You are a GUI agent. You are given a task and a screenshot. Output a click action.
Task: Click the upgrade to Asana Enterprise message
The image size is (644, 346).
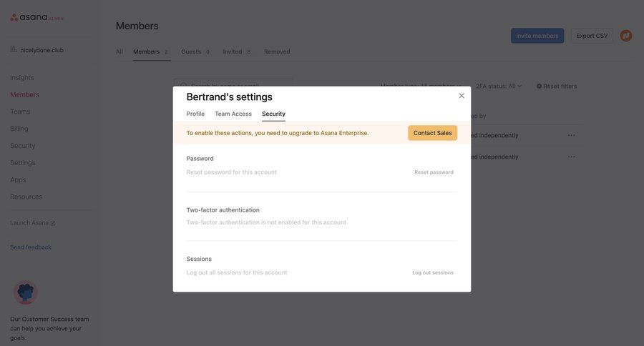pos(278,133)
